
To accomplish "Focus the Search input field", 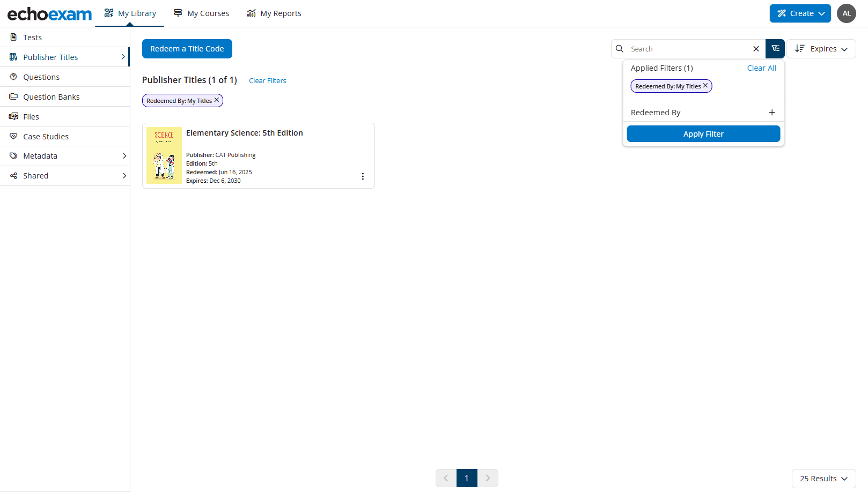I will coord(689,49).
